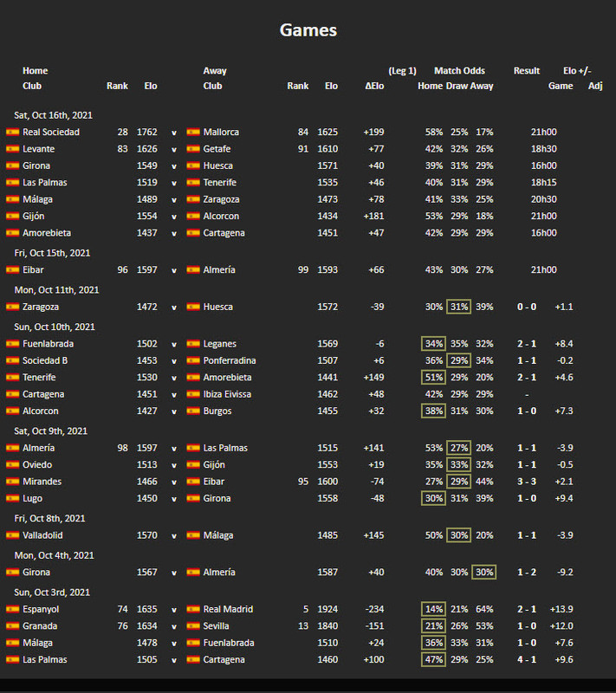Viewport: 616px width, 693px height.
Task: Click the highlighted 51% odds for Tenerife
Action: 433,378
